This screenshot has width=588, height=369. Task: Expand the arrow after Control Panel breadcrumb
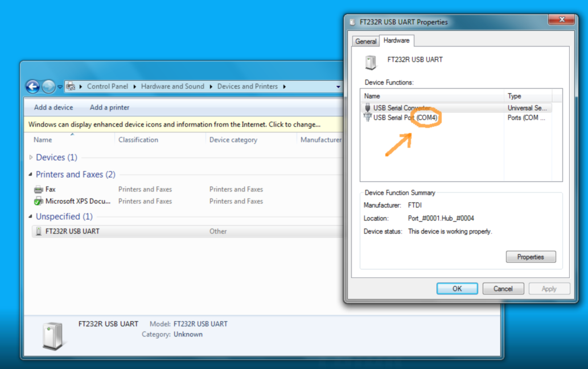coord(135,86)
